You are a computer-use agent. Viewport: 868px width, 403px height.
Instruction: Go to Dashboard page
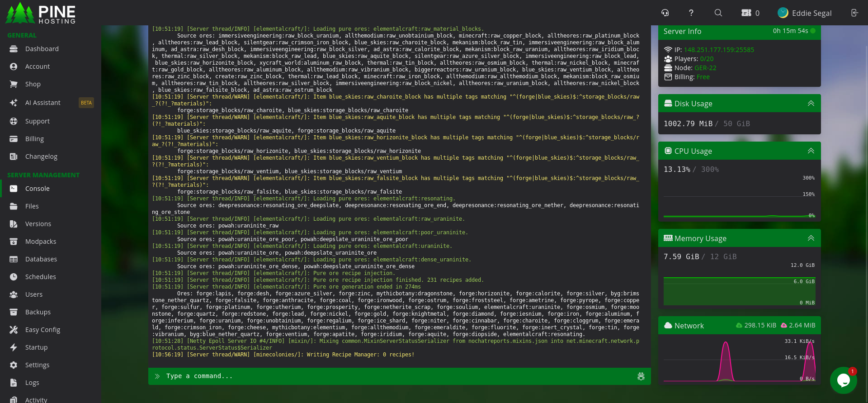(42, 49)
